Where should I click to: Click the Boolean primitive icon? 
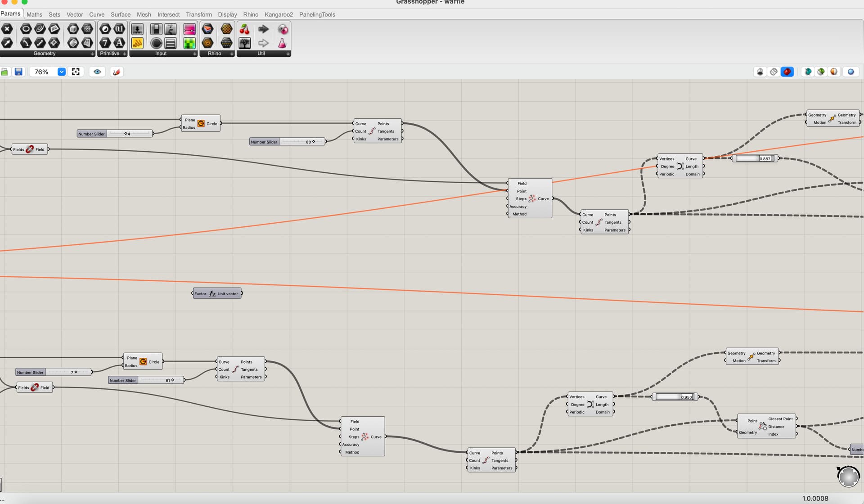pos(105,29)
